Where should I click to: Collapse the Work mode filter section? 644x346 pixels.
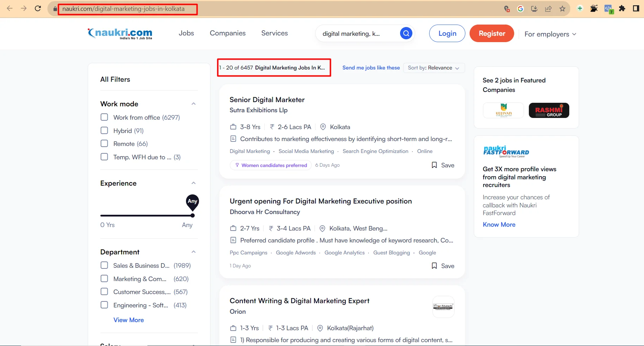pyautogui.click(x=193, y=104)
